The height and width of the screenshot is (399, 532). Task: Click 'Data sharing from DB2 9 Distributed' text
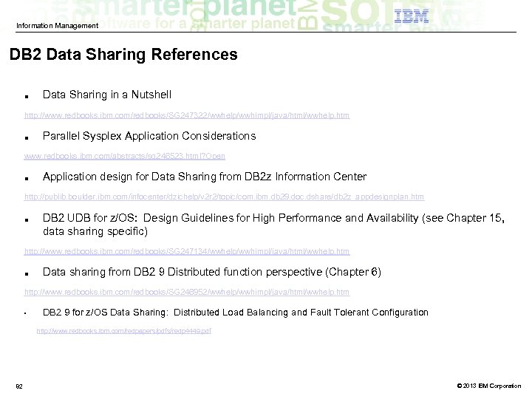tap(212, 272)
